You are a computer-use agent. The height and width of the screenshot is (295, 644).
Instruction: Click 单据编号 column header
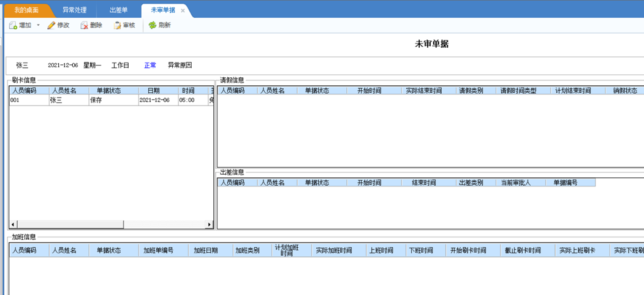570,183
